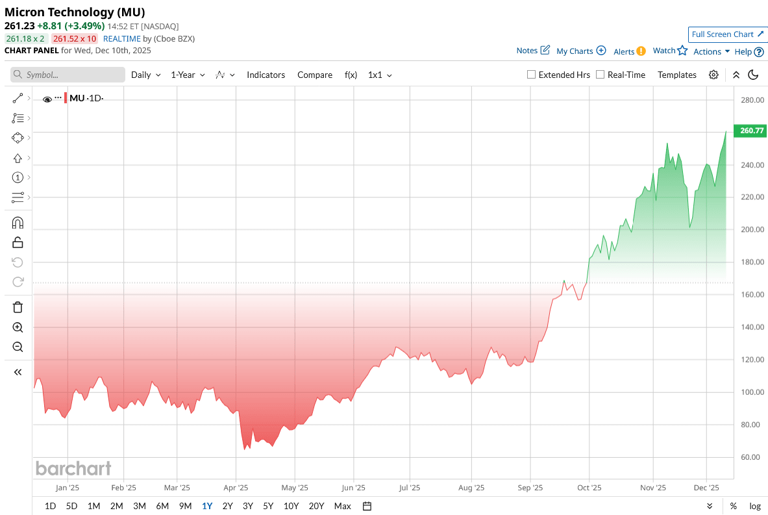Open the Daily frequency dropdown

pos(145,75)
